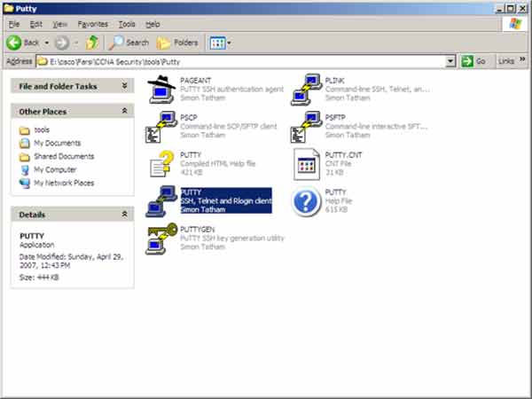The height and width of the screenshot is (399, 532).
Task: Collapse the Other Places panel
Action: coord(124,111)
